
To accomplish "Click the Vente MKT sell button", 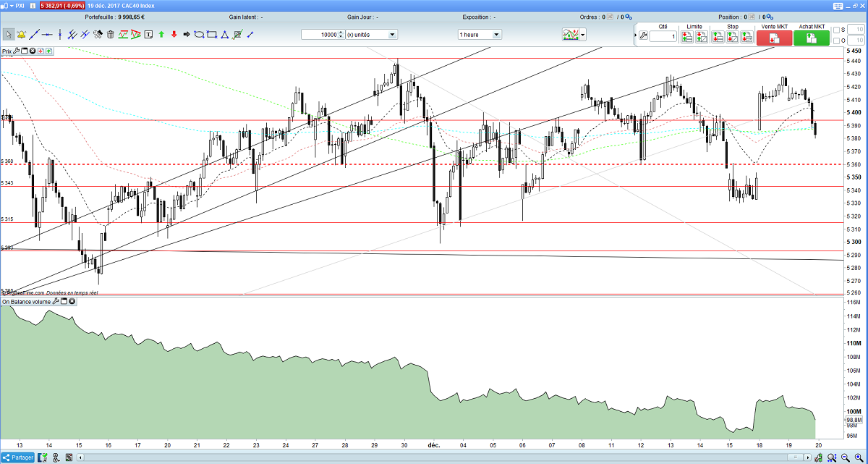I will click(x=775, y=38).
